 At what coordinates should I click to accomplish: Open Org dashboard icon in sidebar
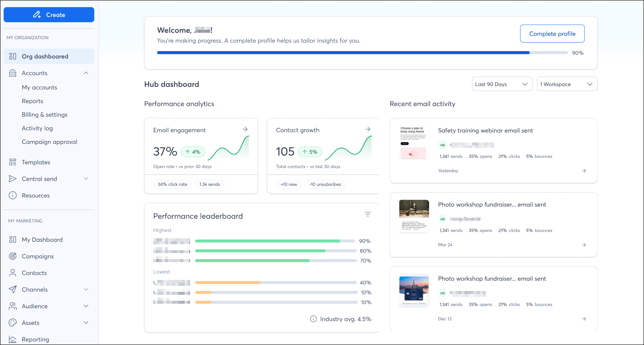(13, 56)
